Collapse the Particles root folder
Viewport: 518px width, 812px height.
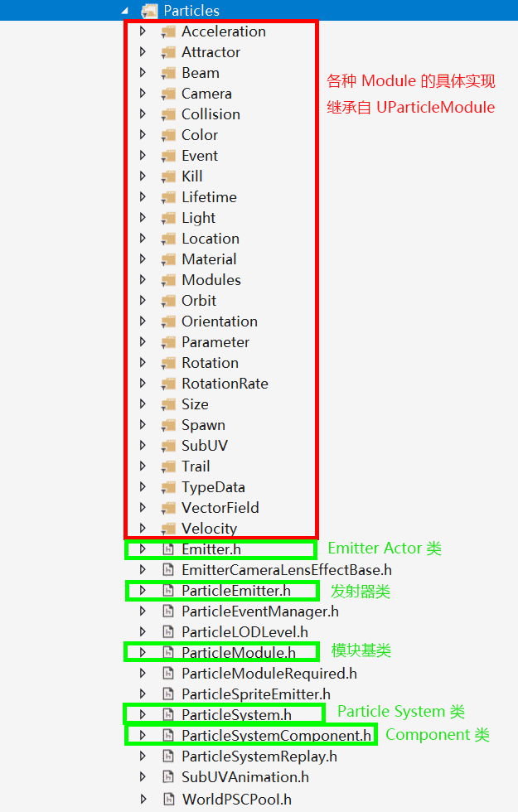pyautogui.click(x=124, y=11)
